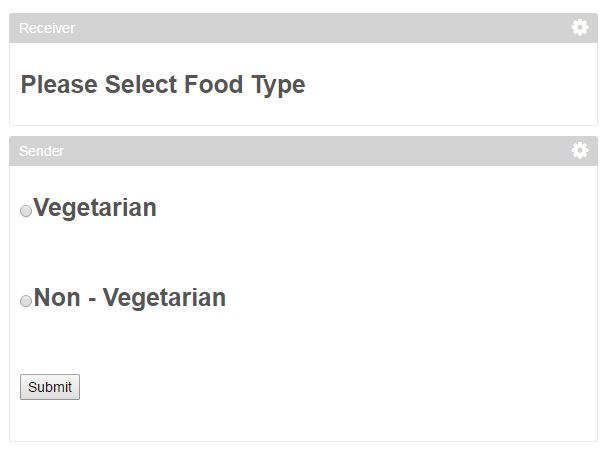The width and height of the screenshot is (610, 450).
Task: Click the word "Food" in the heading
Action: coord(213,85)
